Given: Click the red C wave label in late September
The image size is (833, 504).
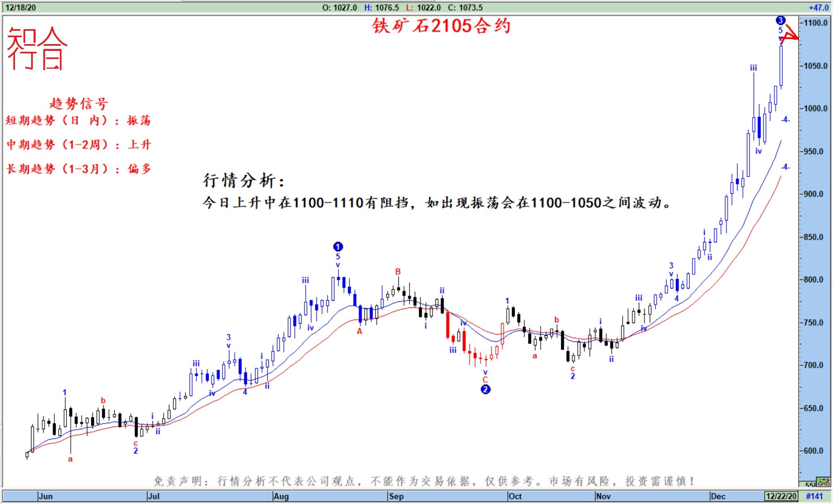Looking at the screenshot, I should point(485,379).
